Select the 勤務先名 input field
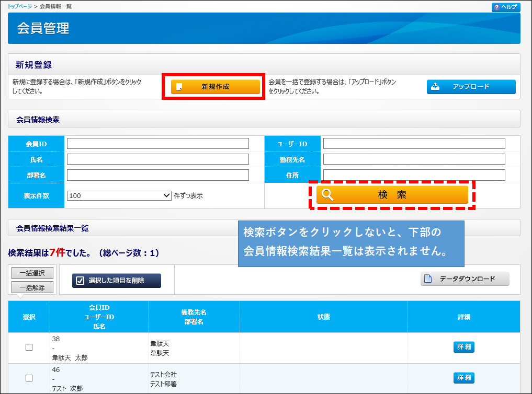This screenshot has width=532, height=394. point(414,159)
